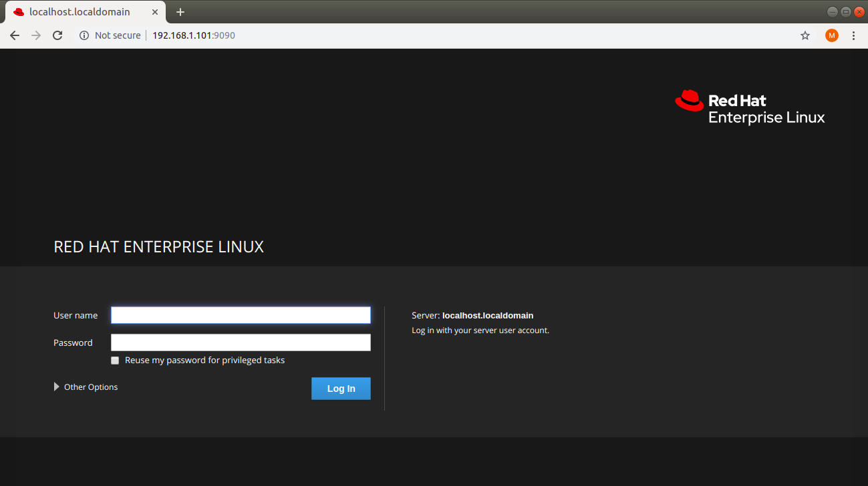Click the Log In button

click(x=341, y=389)
